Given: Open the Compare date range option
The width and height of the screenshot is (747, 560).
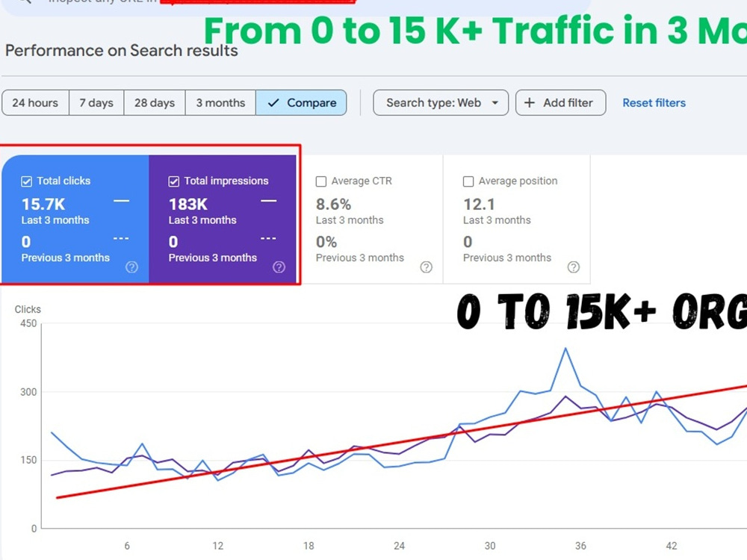Looking at the screenshot, I should tap(301, 103).
